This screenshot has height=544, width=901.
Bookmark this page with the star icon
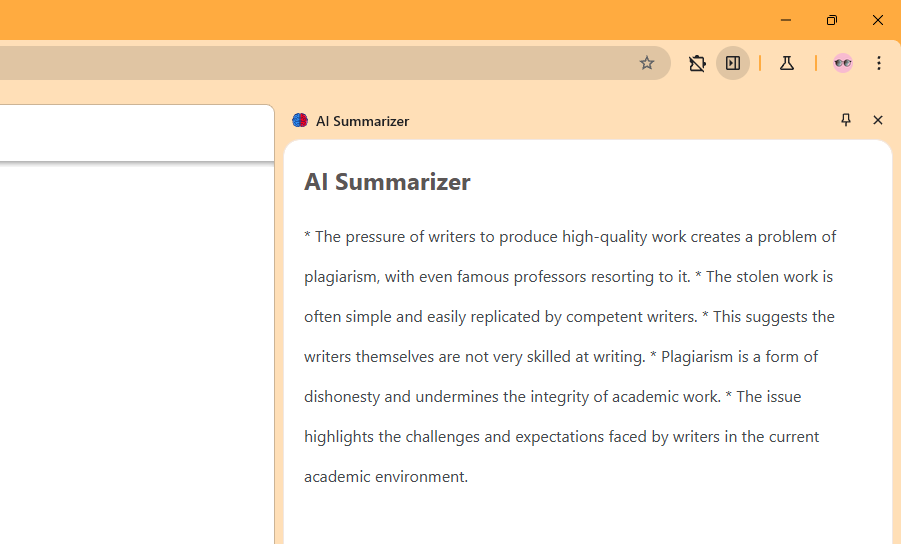[646, 63]
